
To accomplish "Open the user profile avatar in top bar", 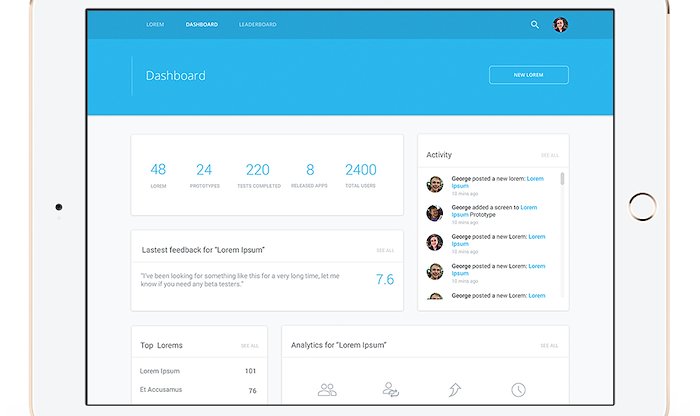I will [x=560, y=24].
